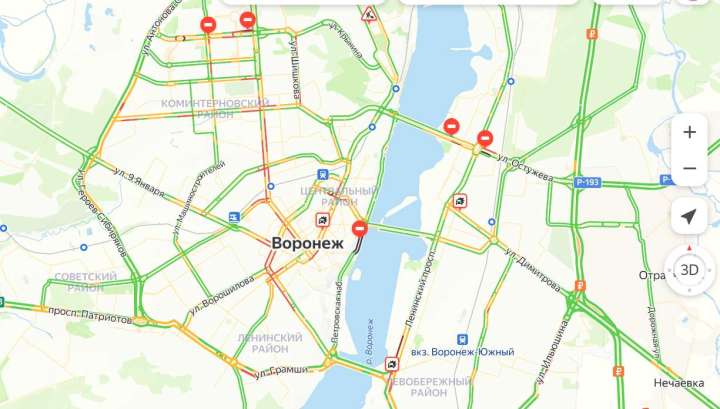Click the ул. 9 Января street label
720x409 pixels.
(x=139, y=183)
